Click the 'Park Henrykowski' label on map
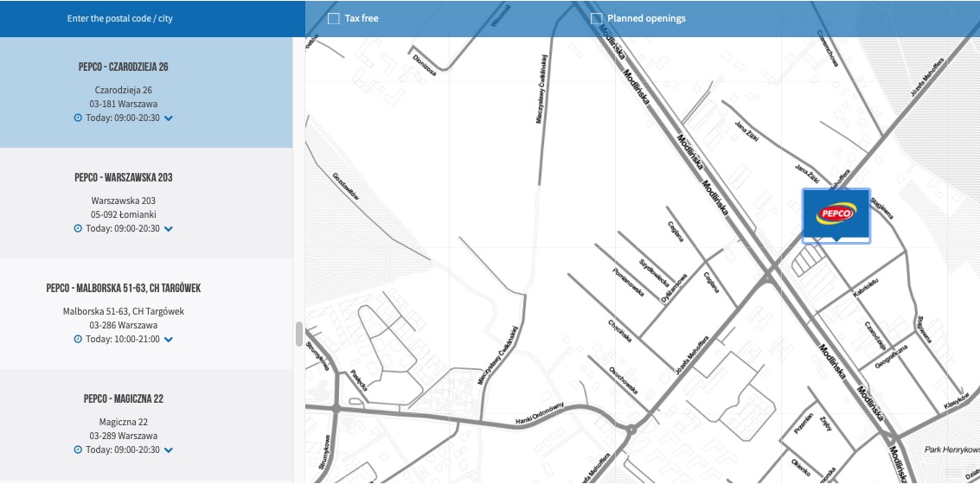 point(951,450)
